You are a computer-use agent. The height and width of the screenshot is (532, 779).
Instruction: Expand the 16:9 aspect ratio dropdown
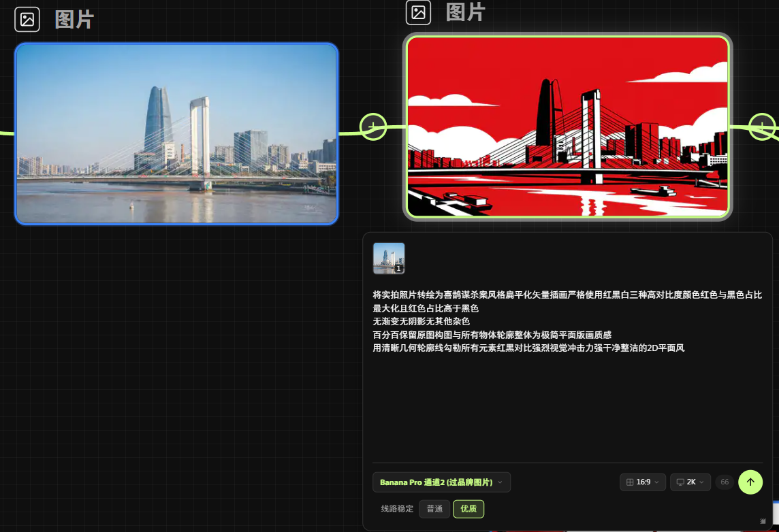click(643, 482)
